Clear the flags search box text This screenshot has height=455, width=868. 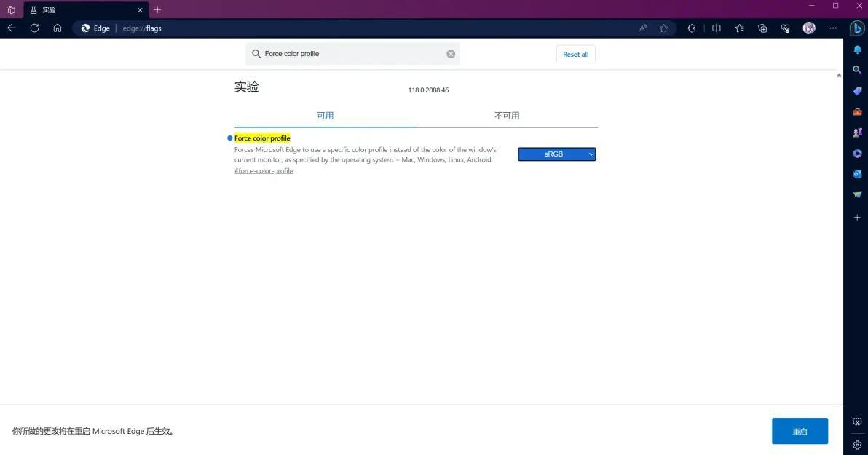pos(451,54)
